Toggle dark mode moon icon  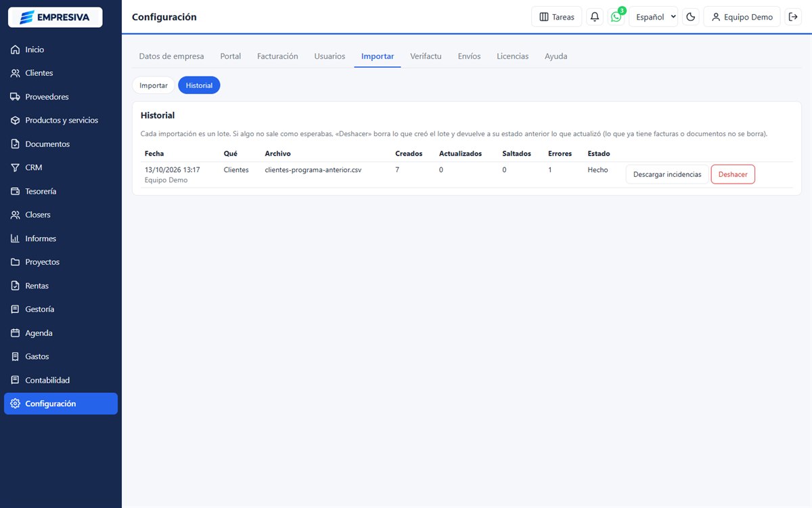point(691,17)
